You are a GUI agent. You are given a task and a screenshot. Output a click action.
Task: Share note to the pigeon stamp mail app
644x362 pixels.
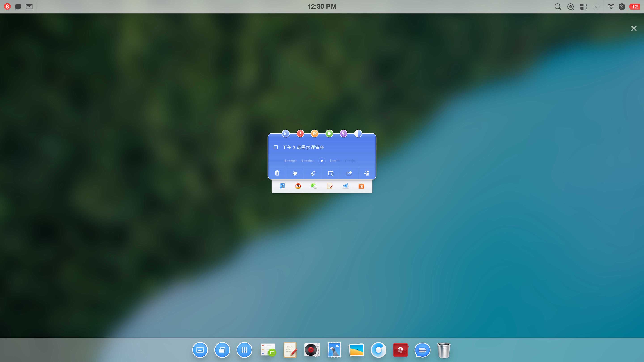tap(282, 186)
